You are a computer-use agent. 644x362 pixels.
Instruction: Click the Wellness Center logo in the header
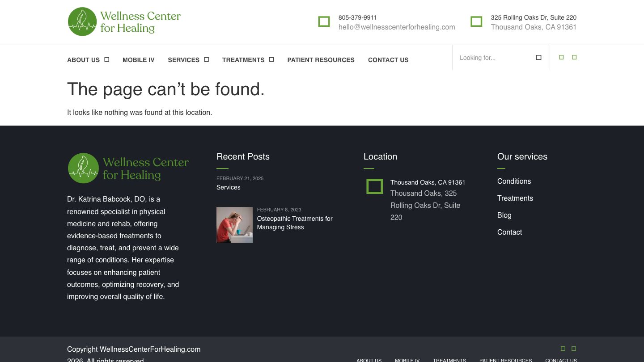[x=124, y=22]
